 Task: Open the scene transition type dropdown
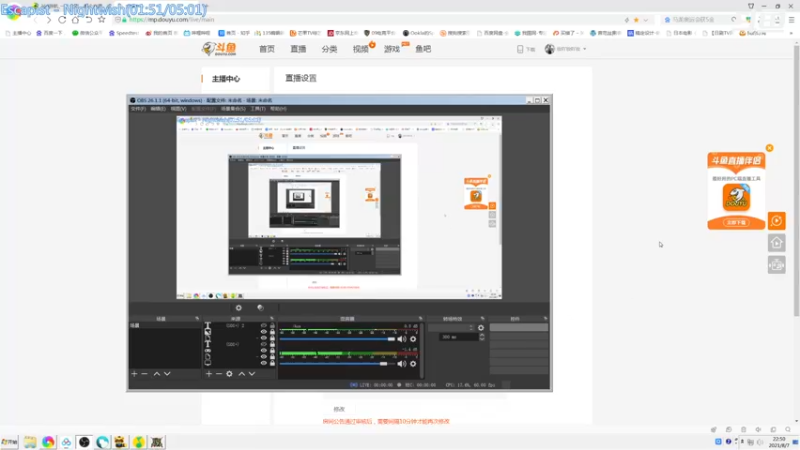click(451, 328)
